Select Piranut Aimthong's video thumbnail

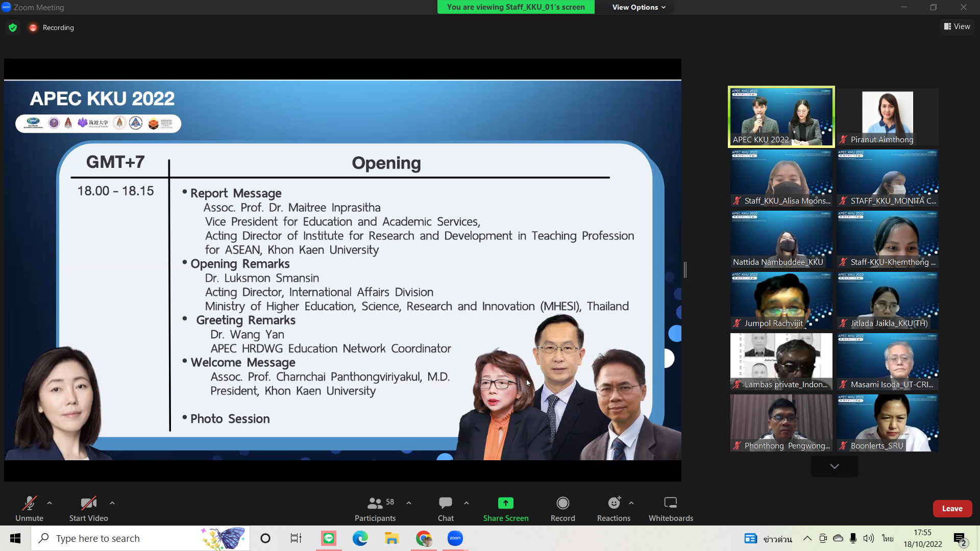point(887,117)
